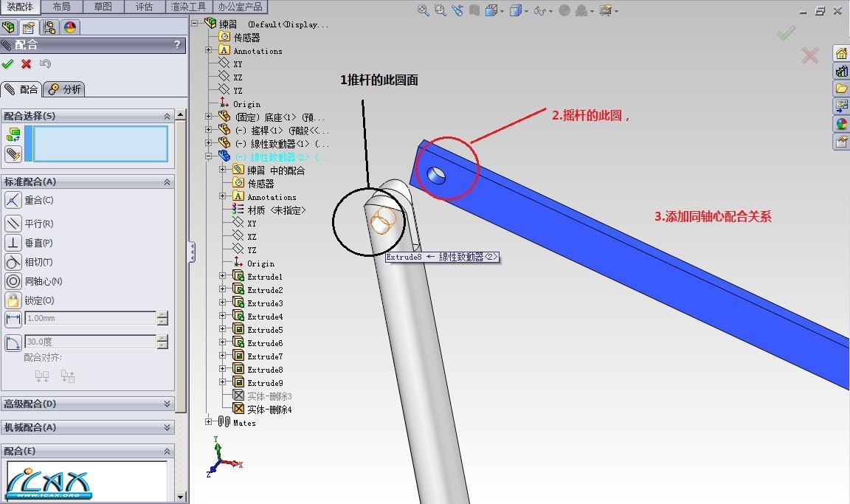Open the Design Library folder icon in task pane
This screenshot has height=504, width=850.
[x=841, y=89]
